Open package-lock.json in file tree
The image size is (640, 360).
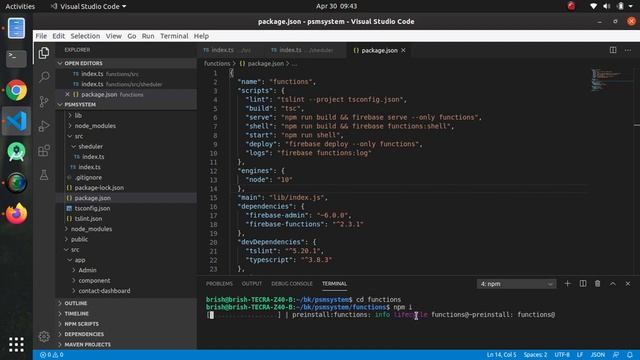[x=99, y=188]
